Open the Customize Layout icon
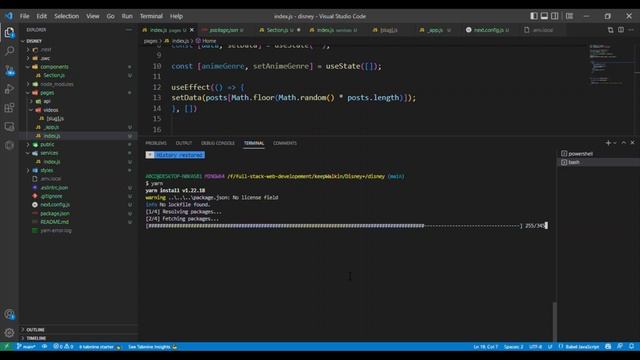Image resolution: width=640 pixels, height=360 pixels. click(569, 16)
